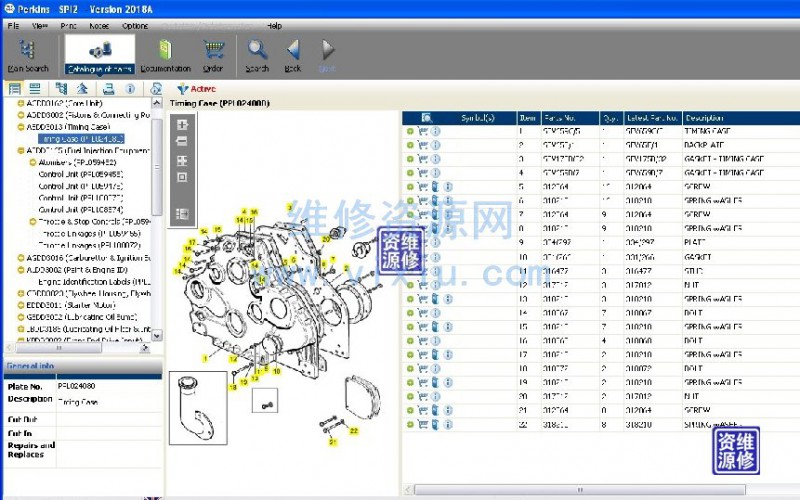Click the printer icon in small toolbar

pos(108,89)
